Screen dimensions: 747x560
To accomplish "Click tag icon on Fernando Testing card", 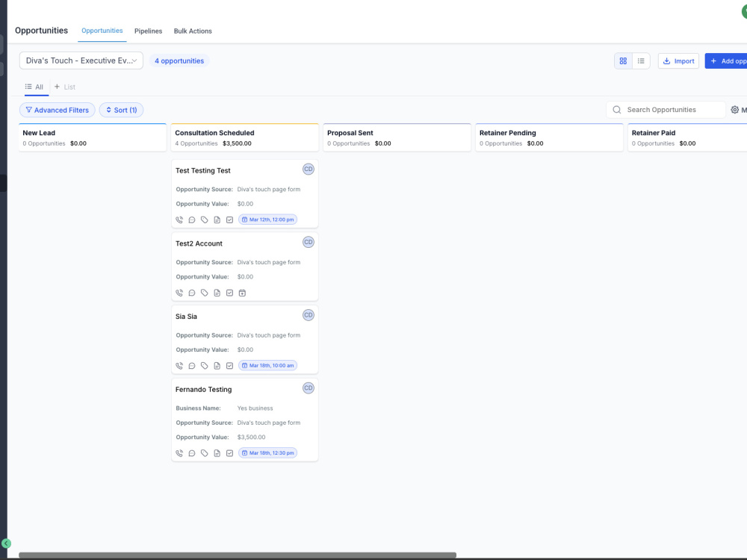I will coord(205,453).
